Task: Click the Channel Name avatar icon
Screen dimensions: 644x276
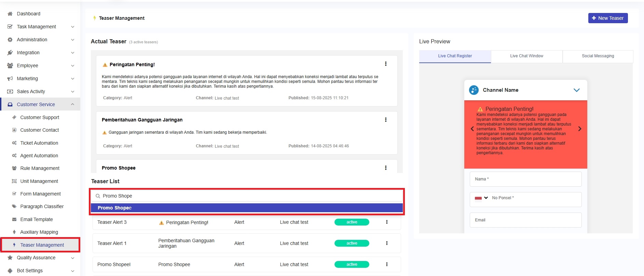Action: pos(474,90)
